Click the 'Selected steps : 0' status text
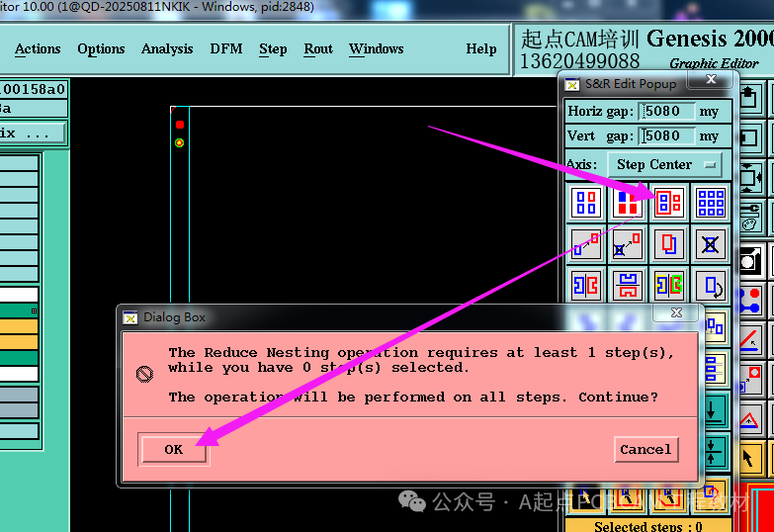Screen dimensions: 774x532 click(648, 527)
